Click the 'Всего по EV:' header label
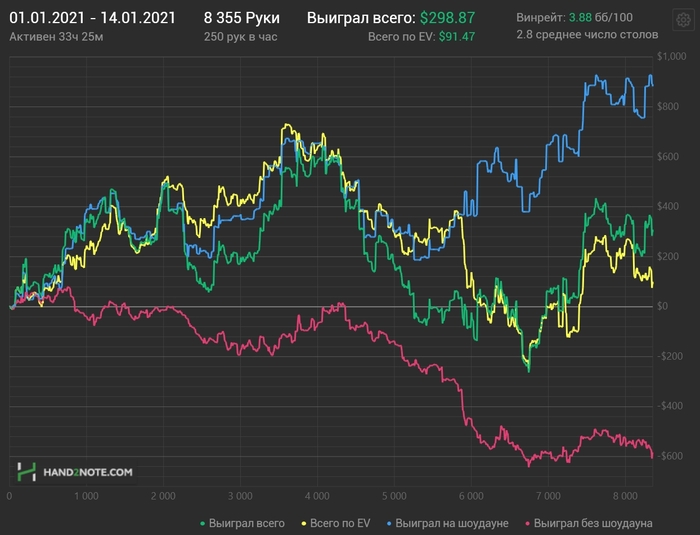700x535 pixels. 401,37
